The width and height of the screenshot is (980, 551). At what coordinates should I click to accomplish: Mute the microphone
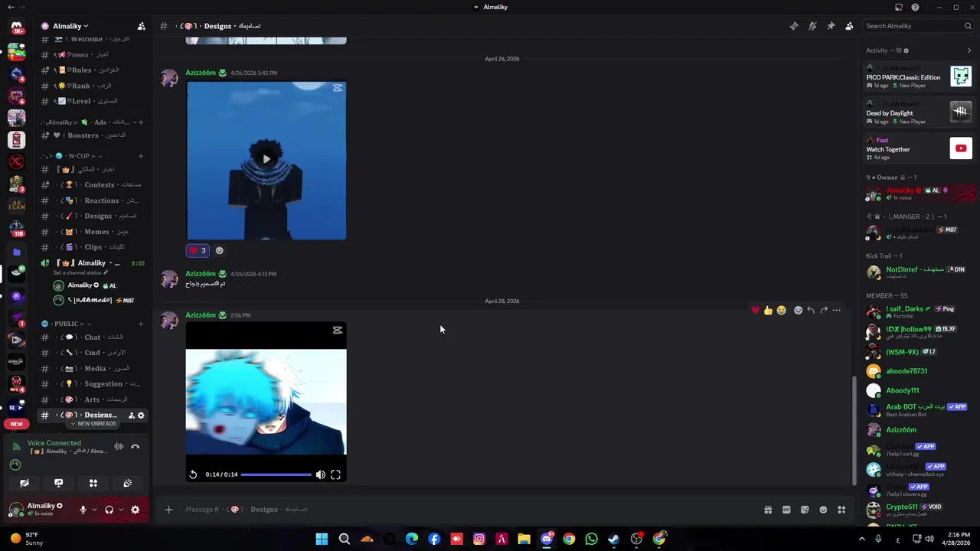tap(83, 510)
